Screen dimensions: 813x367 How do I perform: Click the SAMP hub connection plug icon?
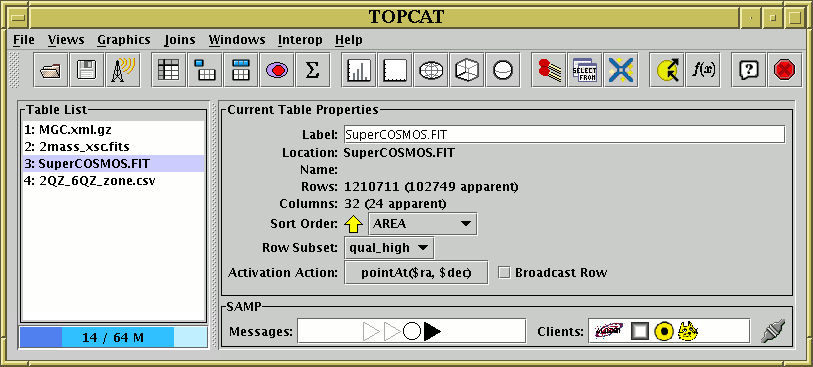point(773,331)
